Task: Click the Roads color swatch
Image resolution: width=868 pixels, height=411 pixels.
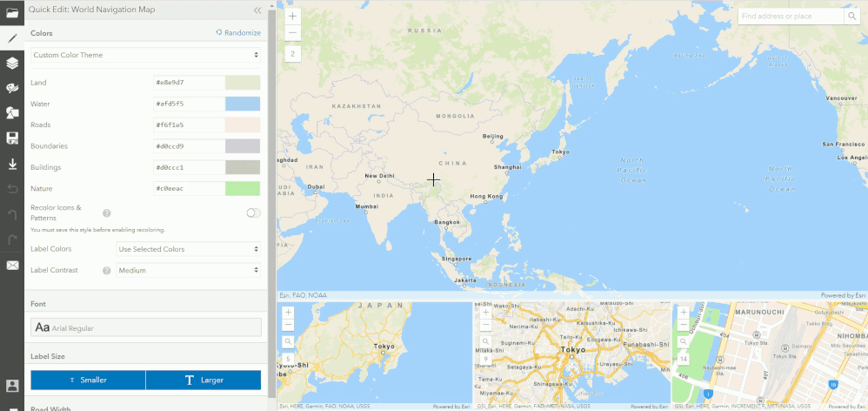Action: coord(243,125)
